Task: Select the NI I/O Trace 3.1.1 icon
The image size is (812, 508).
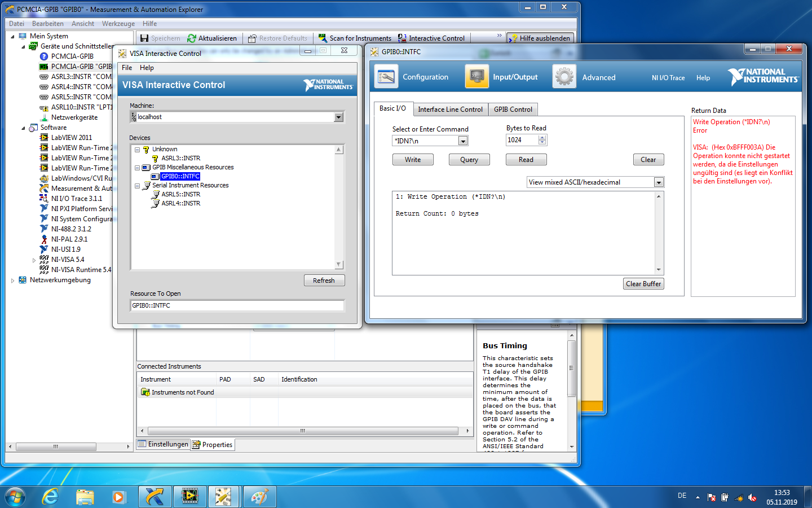Action: [x=44, y=199]
